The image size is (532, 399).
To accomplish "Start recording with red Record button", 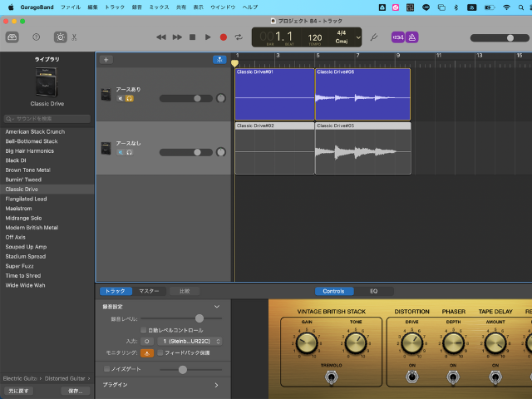I will [x=224, y=37].
